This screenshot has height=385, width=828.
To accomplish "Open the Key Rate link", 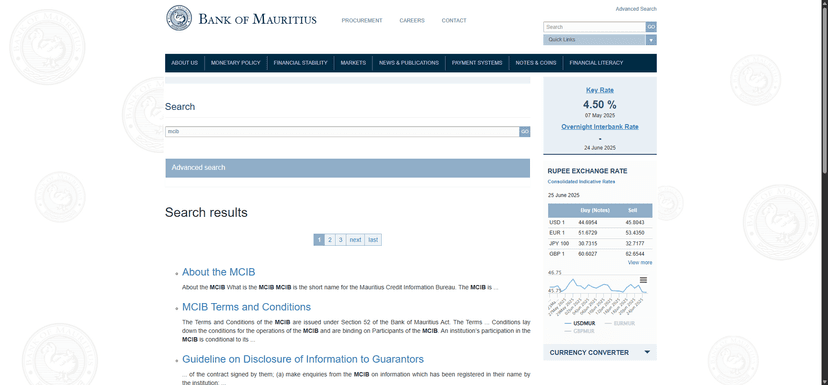I will 600,90.
